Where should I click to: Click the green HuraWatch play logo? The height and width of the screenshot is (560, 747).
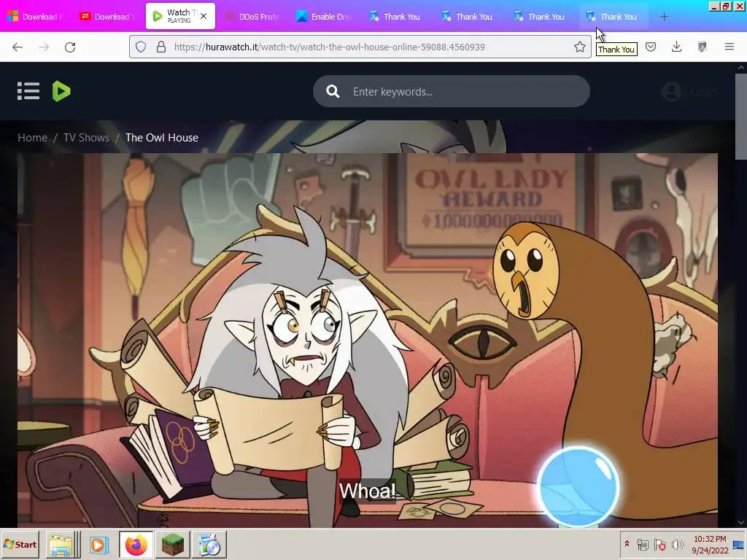click(x=61, y=91)
